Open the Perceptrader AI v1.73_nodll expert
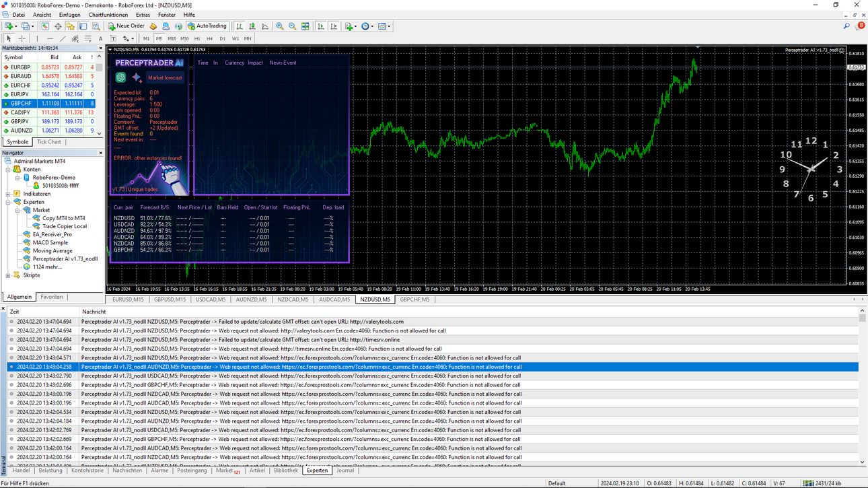This screenshot has height=488, width=868. point(65,258)
